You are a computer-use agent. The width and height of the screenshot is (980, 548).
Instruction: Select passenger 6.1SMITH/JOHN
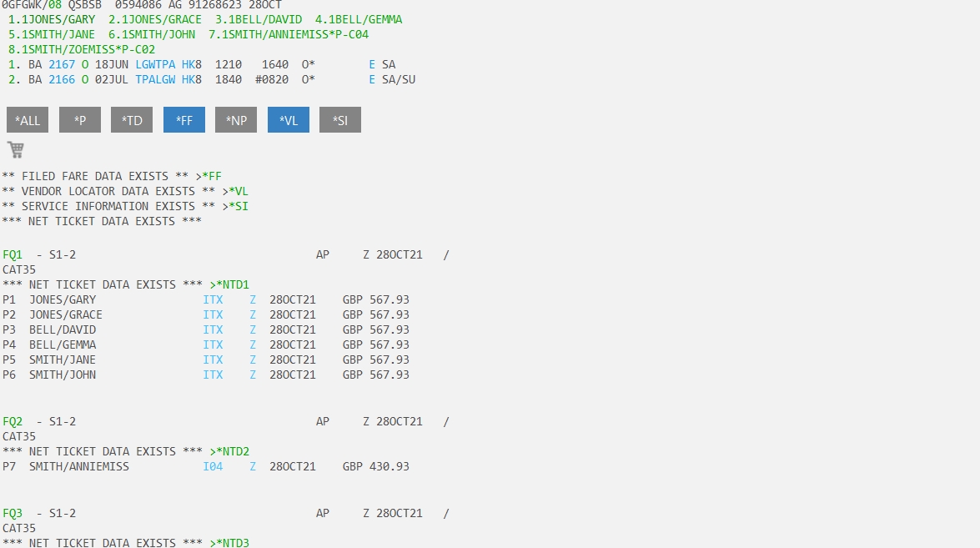[152, 34]
